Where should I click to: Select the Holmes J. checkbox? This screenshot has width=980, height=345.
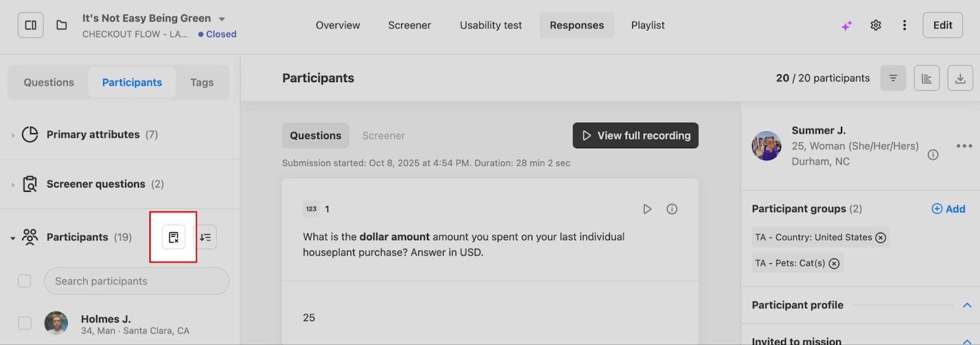point(24,323)
